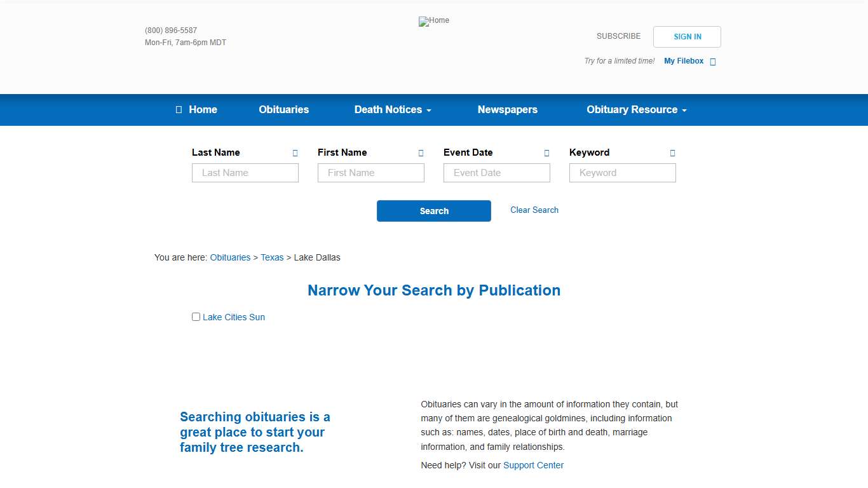
Task: Open the Obituary Resource dropdown
Action: pyautogui.click(x=636, y=110)
